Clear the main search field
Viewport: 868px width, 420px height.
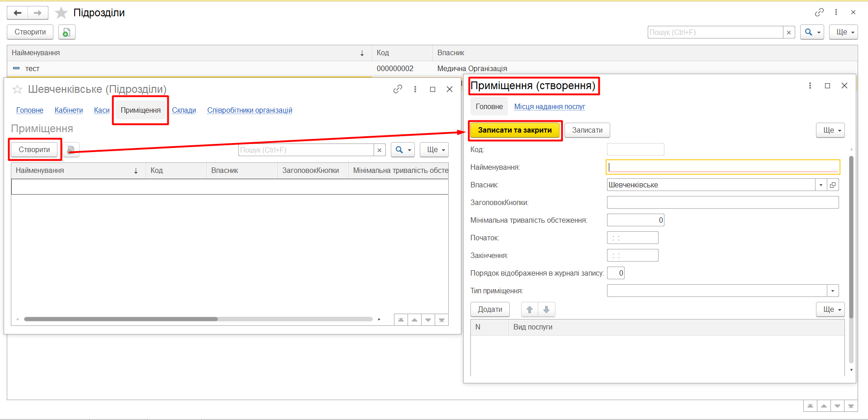pos(789,33)
